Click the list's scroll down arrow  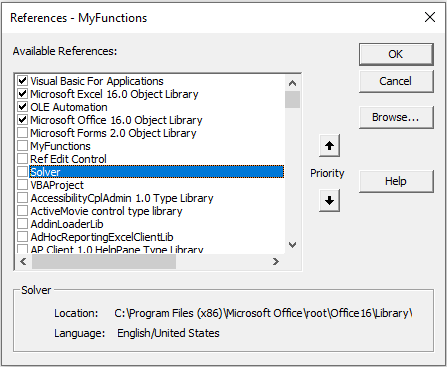point(292,245)
